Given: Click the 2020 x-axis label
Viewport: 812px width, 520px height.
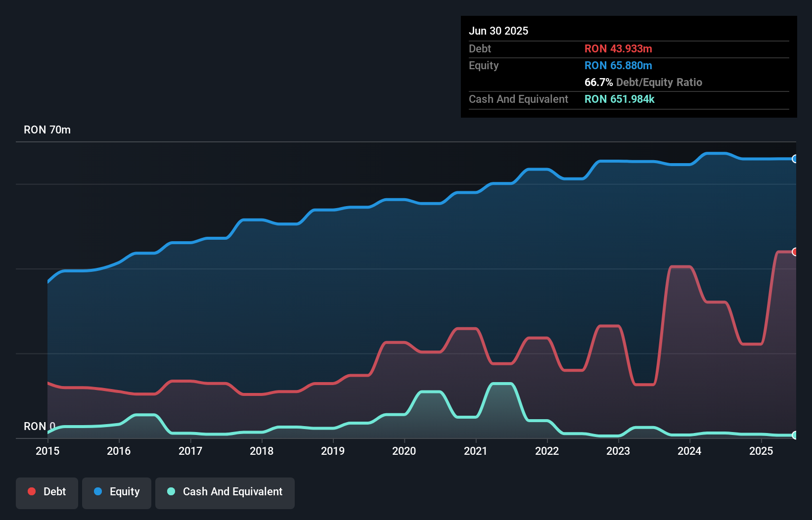Looking at the screenshot, I should pyautogui.click(x=404, y=451).
